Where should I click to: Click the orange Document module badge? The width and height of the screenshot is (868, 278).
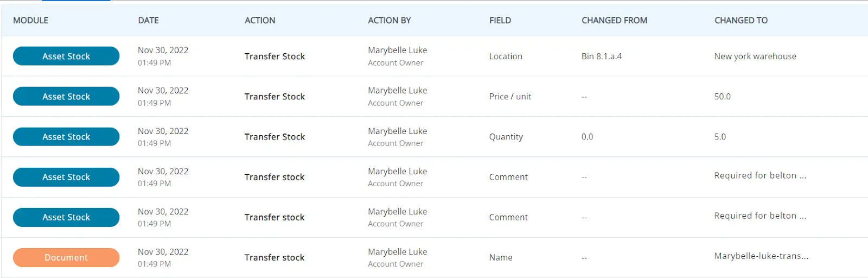point(66,257)
